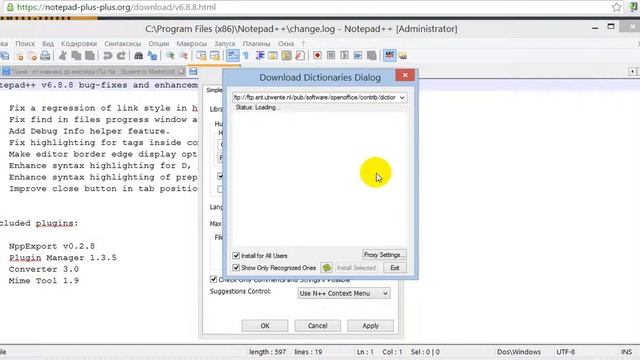
Task: Click the Proxy Settings button
Action: coord(384,255)
